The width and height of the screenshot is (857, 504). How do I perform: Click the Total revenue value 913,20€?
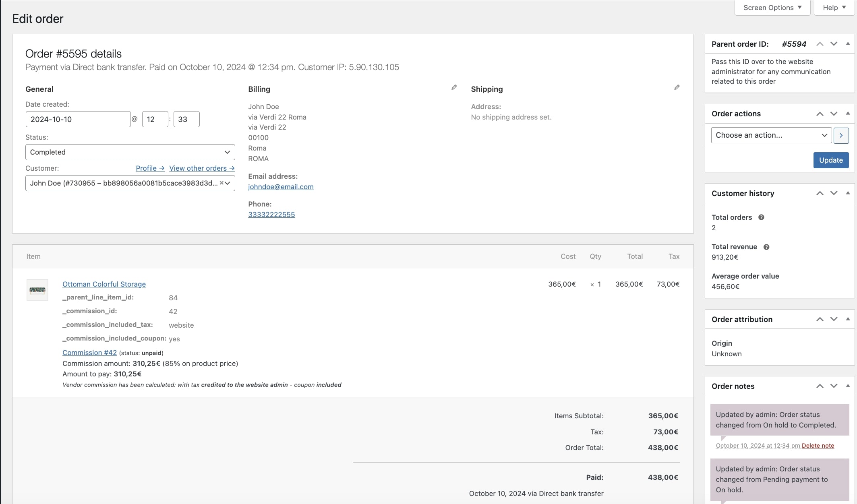pos(725,257)
